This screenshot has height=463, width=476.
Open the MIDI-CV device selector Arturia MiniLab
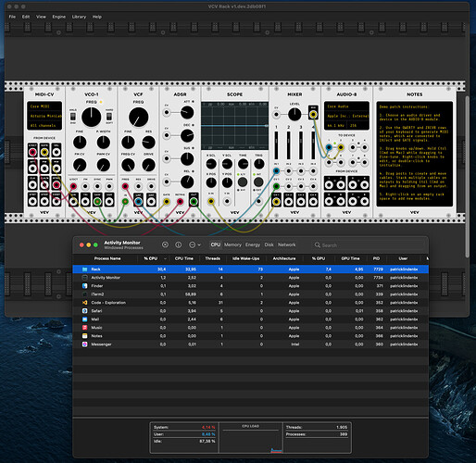click(x=44, y=116)
